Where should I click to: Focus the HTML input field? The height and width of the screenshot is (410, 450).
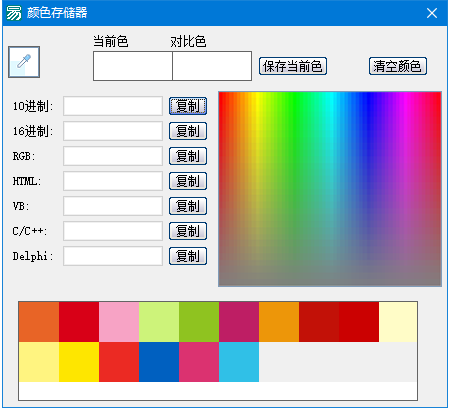coord(113,181)
